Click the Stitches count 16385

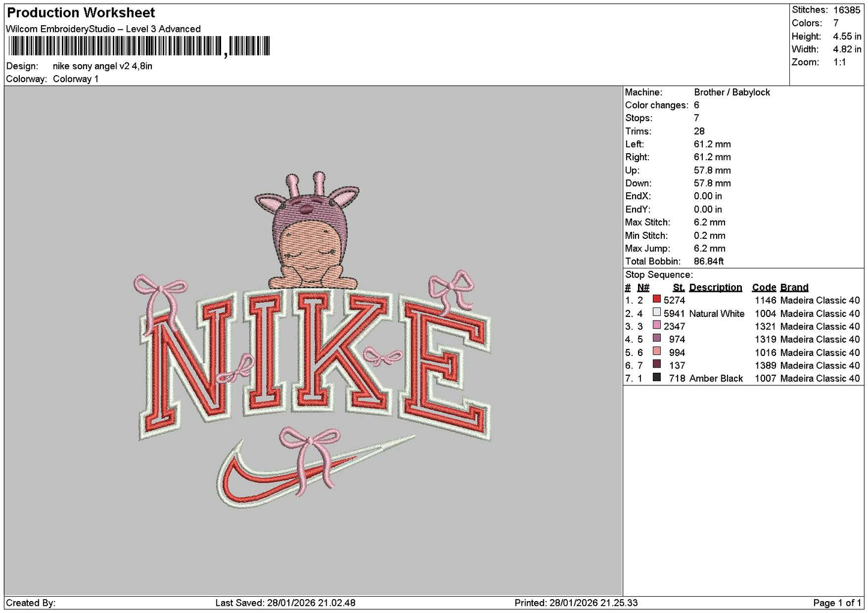coord(847,10)
